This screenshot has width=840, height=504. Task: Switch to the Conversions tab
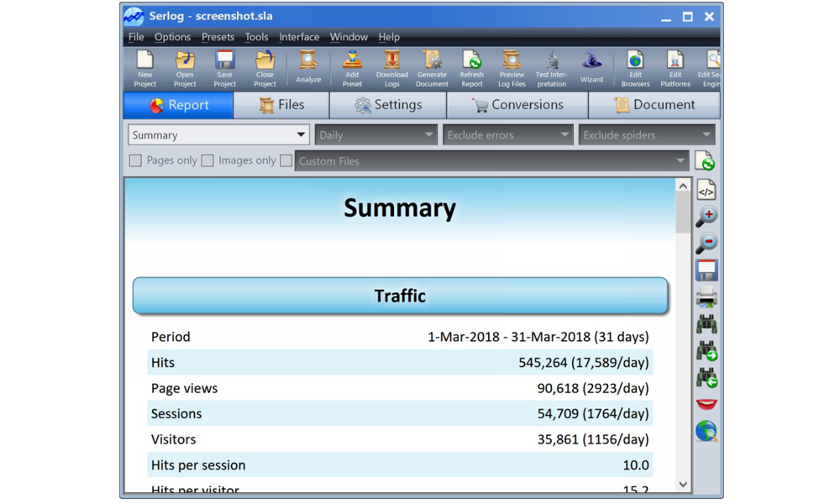(517, 105)
